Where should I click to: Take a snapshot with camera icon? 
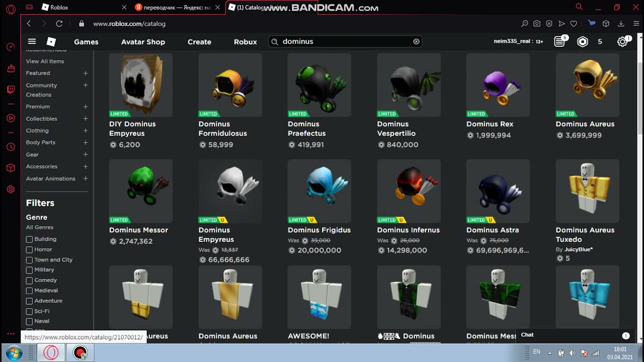(x=537, y=24)
